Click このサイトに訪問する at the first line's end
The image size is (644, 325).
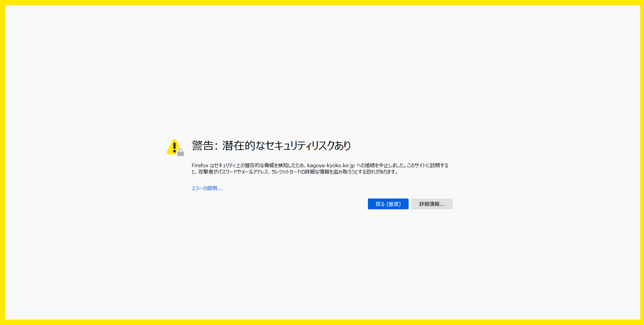pyautogui.click(x=427, y=166)
